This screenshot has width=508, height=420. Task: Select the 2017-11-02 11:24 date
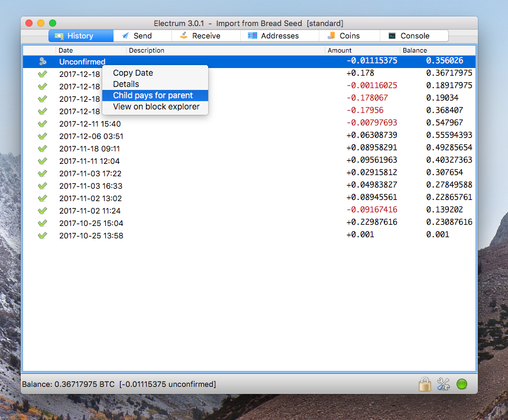click(90, 211)
